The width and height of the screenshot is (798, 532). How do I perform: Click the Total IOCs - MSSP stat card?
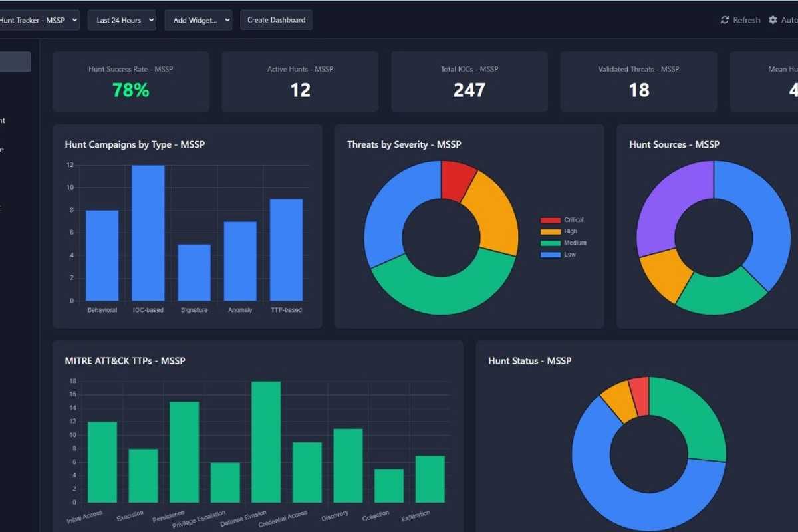pyautogui.click(x=469, y=81)
